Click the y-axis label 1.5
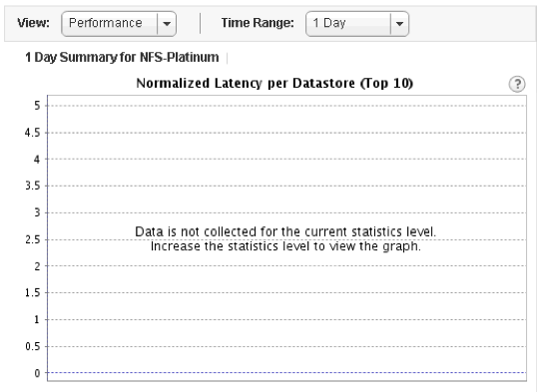537x392 pixels. 33,292
